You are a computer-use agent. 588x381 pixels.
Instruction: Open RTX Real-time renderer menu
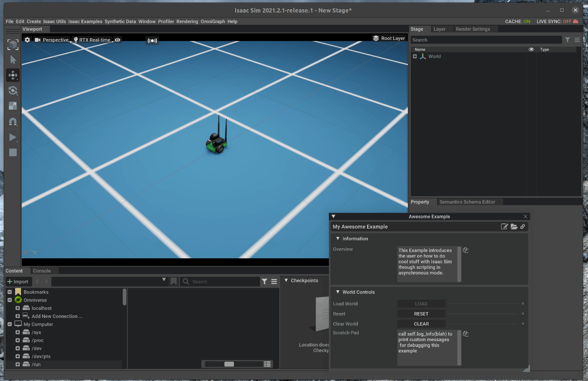pyautogui.click(x=92, y=40)
